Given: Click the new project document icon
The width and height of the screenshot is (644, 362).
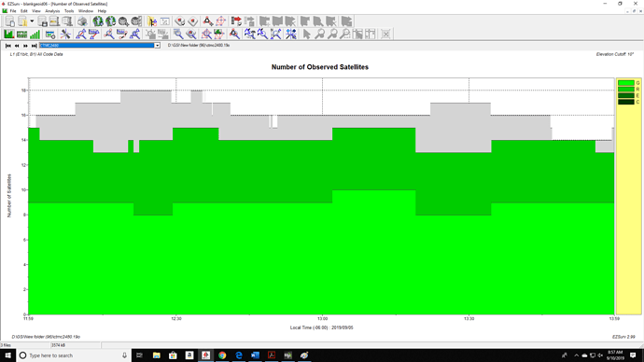Looking at the screenshot, I should [x=10, y=21].
